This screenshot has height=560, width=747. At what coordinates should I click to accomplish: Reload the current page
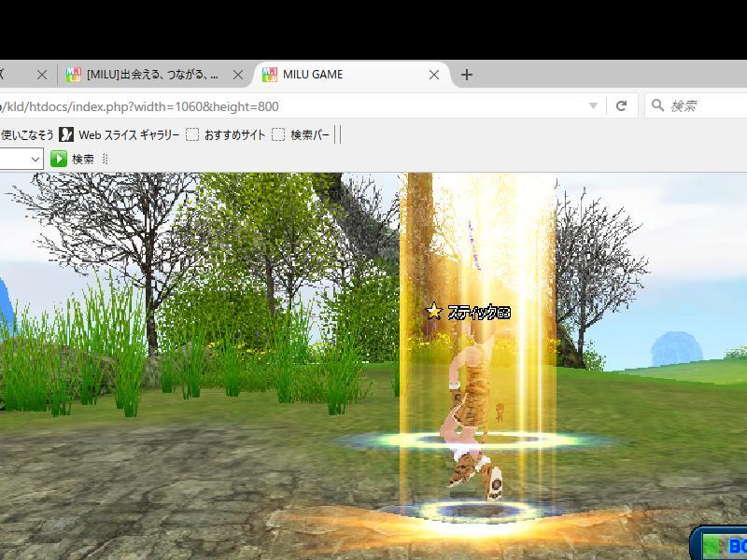(621, 105)
